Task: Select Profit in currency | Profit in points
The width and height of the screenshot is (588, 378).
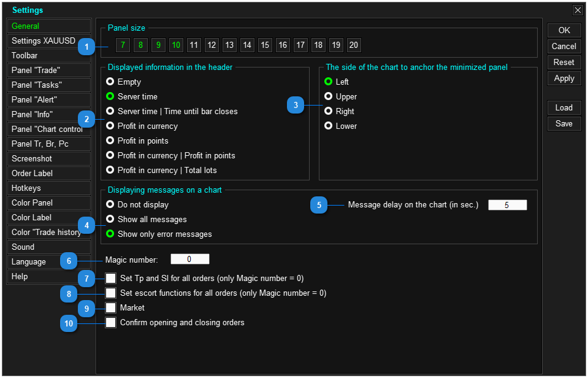Action: click(110, 155)
